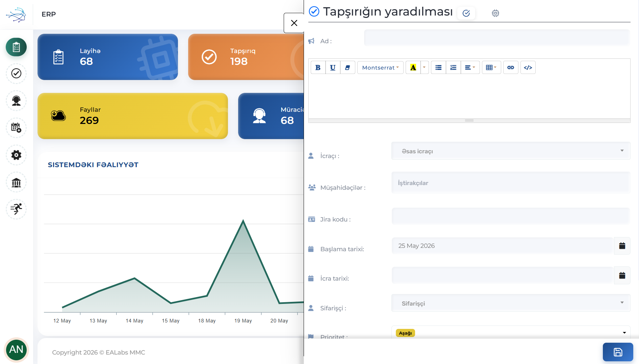The image size is (639, 364).
Task: Open the Montserrat font dropdown
Action: coord(380,68)
